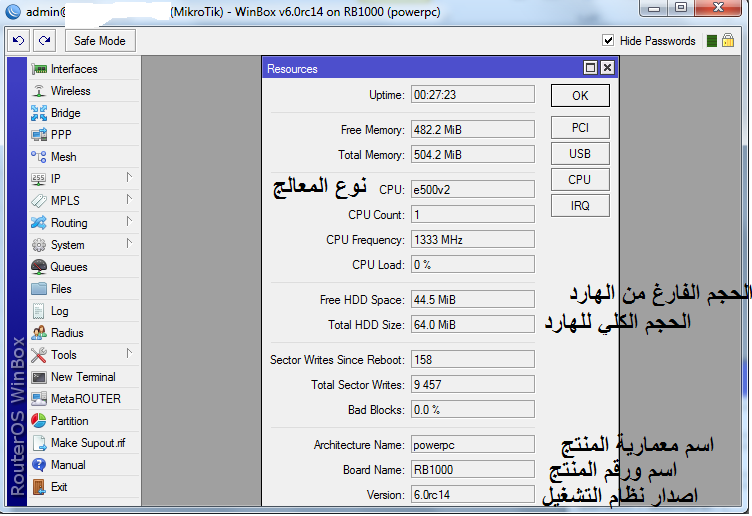Click the Version field 6.0rc14

(473, 494)
